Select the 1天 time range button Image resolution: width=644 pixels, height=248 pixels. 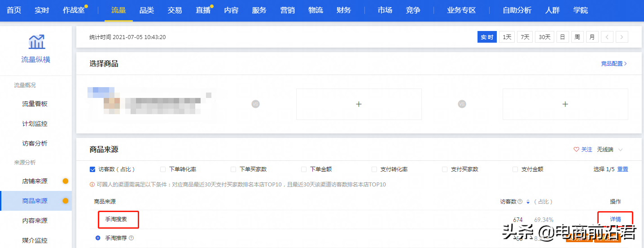(x=507, y=37)
